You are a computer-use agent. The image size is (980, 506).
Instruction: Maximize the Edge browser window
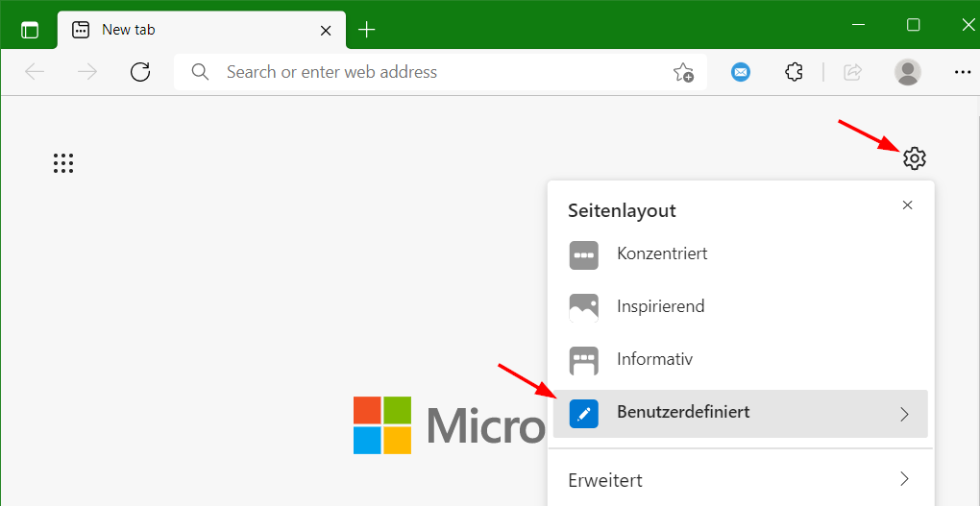913,25
